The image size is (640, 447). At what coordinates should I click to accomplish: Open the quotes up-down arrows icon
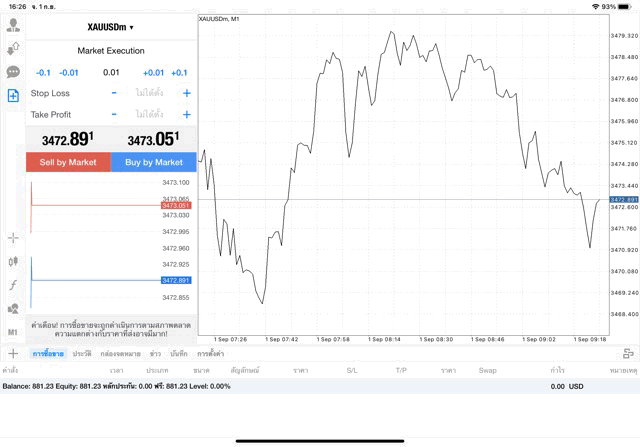tap(13, 48)
